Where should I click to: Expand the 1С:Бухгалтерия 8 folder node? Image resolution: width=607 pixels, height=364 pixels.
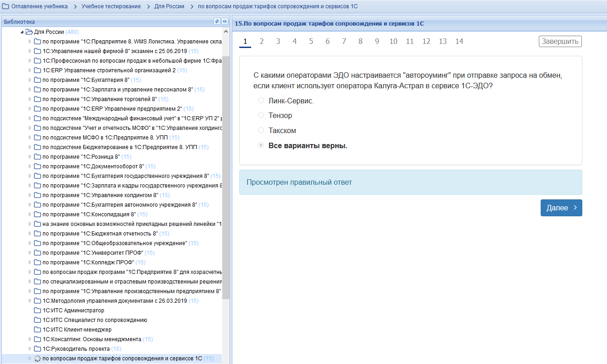coord(30,80)
